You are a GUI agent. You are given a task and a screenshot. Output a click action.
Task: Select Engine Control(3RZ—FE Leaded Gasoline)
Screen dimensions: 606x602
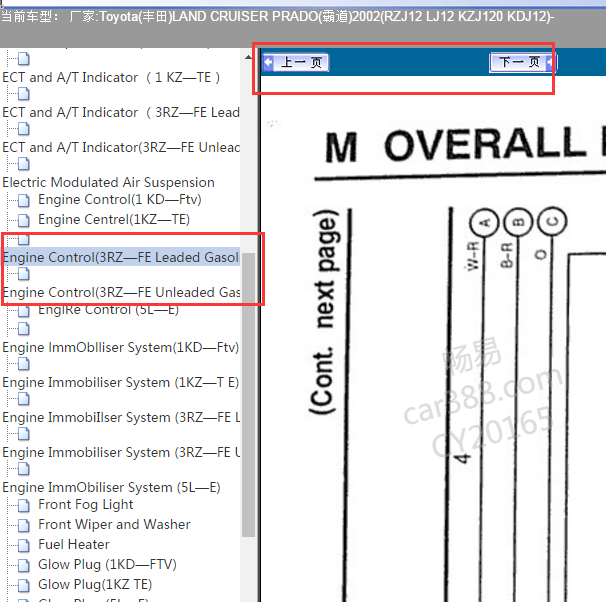(x=121, y=257)
